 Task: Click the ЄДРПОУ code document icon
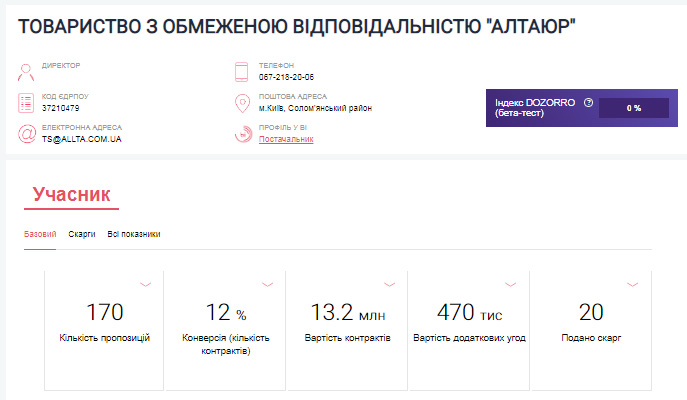pyautogui.click(x=26, y=103)
